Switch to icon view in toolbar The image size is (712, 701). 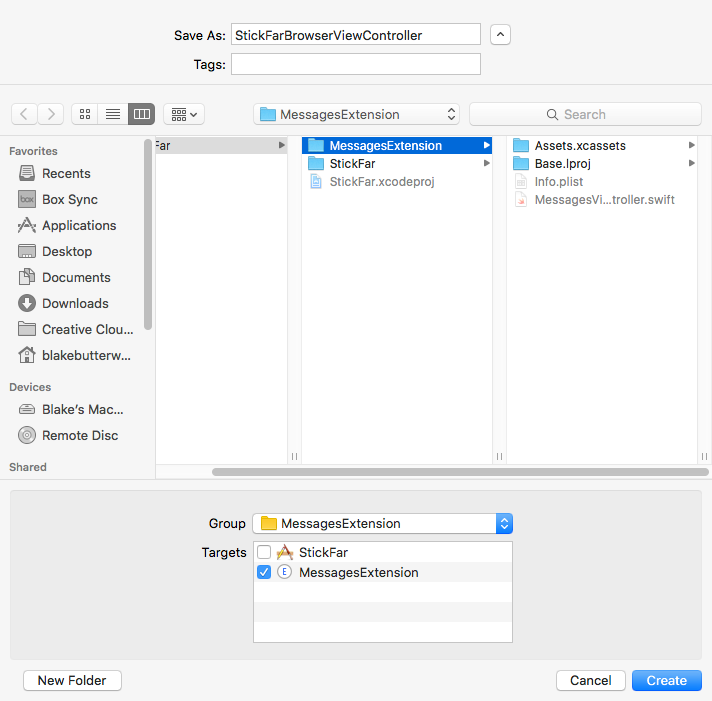pos(84,114)
